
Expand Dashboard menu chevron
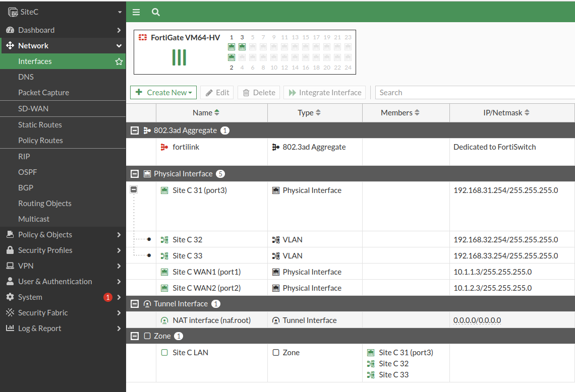(x=119, y=30)
